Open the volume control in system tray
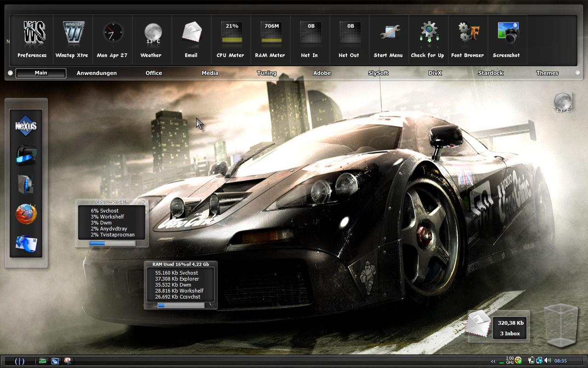588x368 pixels. point(548,361)
